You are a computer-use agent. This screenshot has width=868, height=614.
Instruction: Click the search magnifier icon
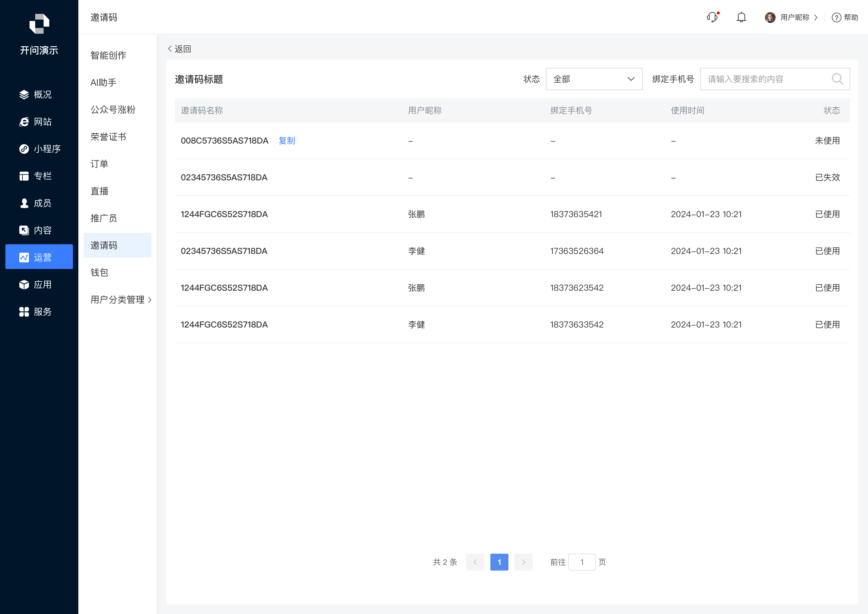[837, 79]
